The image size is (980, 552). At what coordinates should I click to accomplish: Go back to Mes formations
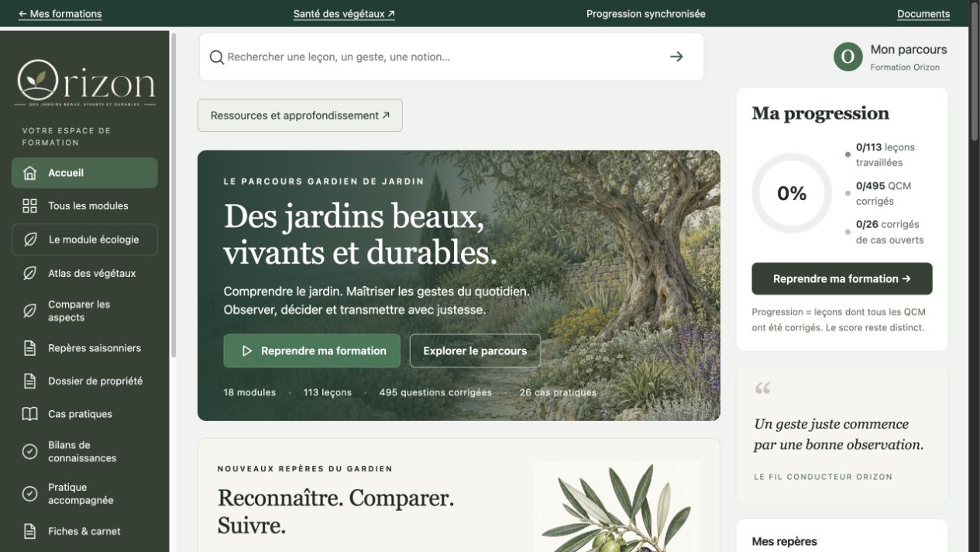pos(60,14)
